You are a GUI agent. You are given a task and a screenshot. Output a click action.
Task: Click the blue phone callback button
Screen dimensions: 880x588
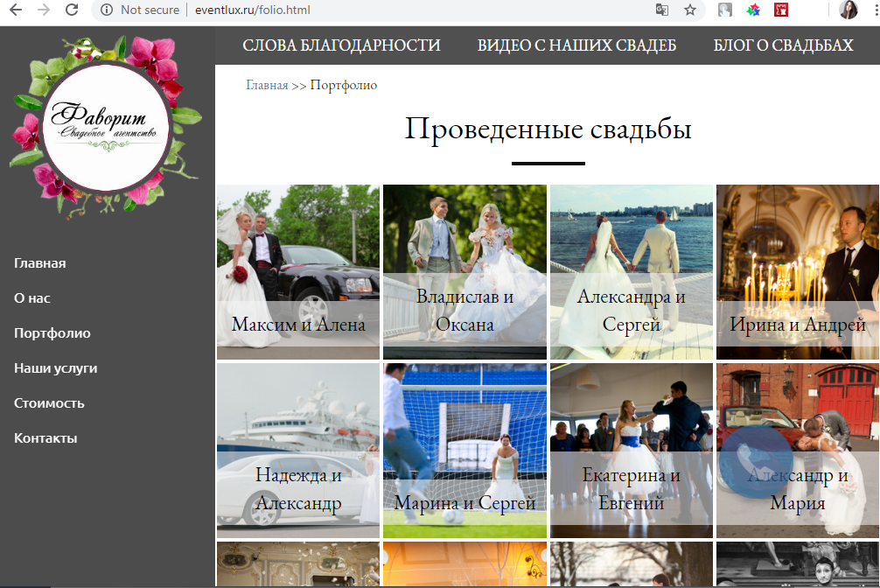[757, 462]
